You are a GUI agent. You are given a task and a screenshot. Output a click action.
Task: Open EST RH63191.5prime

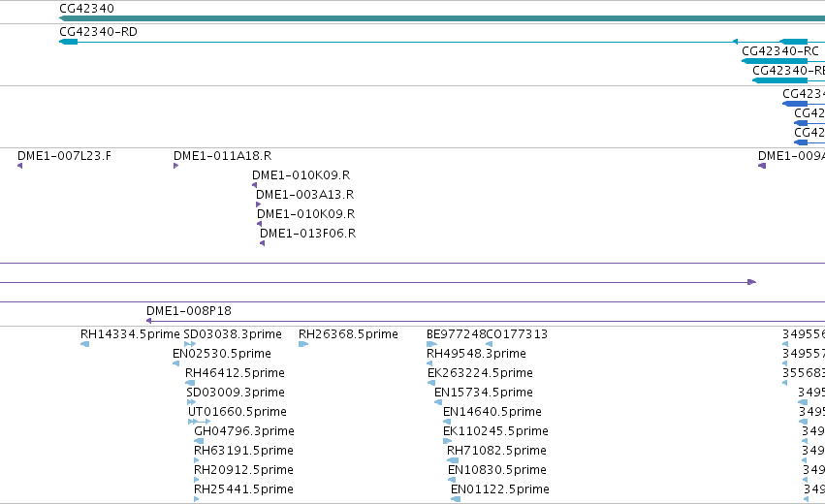pos(243,451)
